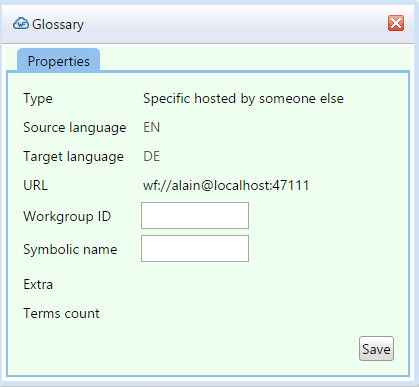Select the Type label
The height and width of the screenshot is (387, 419).
[x=38, y=99]
